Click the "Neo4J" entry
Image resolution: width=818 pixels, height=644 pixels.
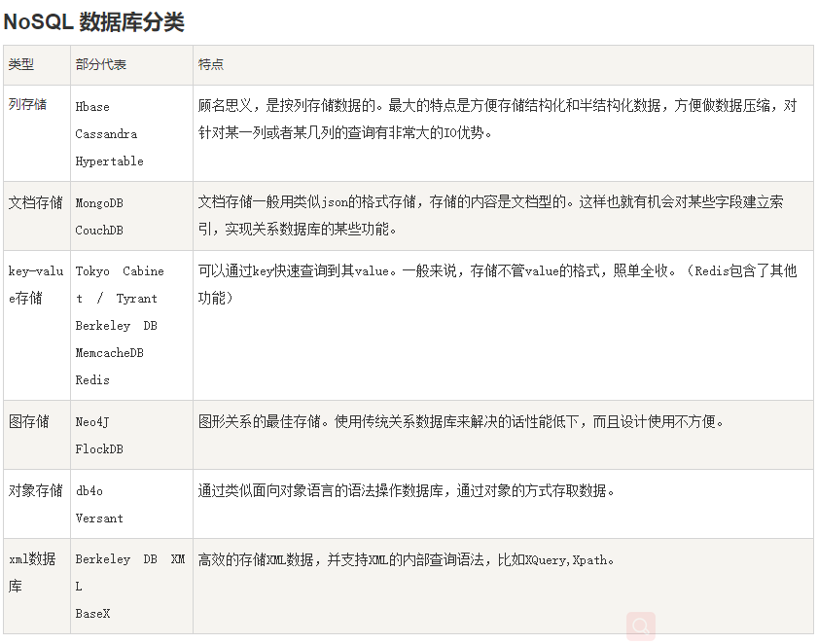click(x=92, y=422)
